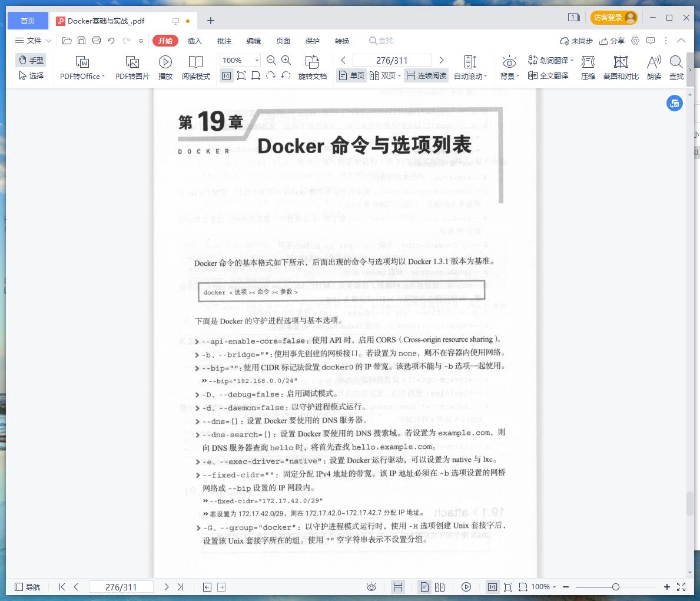This screenshot has height=601, width=700.
Task: Switch to the 选择 selection tool
Action: click(31, 76)
